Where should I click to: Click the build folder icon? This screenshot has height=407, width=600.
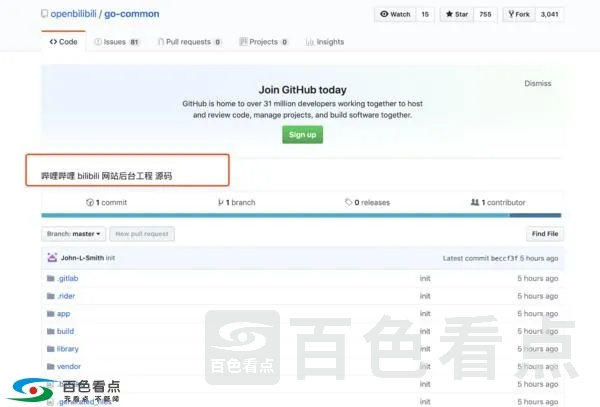point(51,331)
